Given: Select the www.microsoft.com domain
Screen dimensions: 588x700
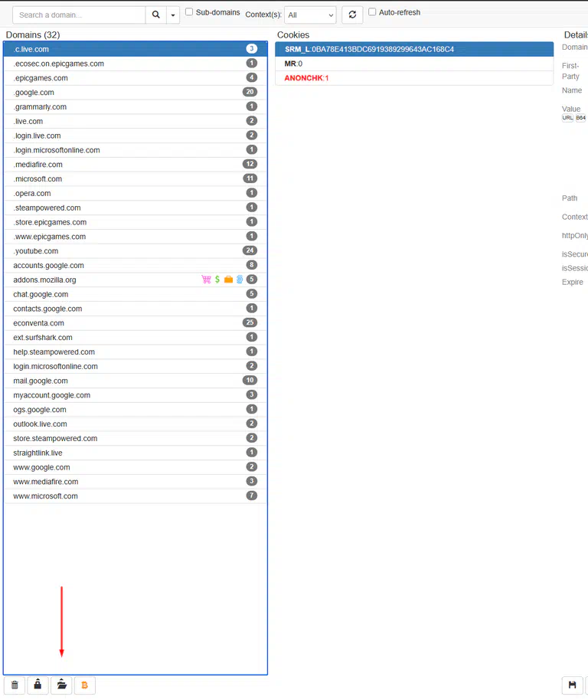Looking at the screenshot, I should (136, 496).
